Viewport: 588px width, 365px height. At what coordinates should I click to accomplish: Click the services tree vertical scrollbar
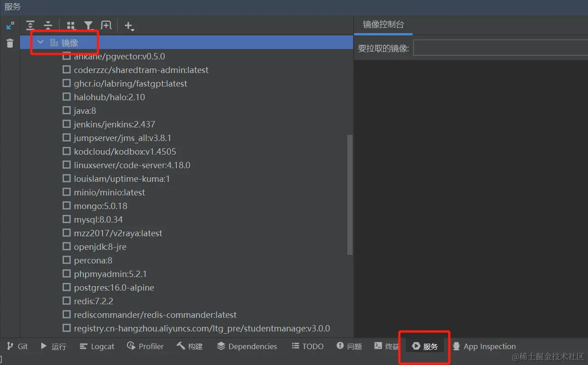tap(350, 195)
